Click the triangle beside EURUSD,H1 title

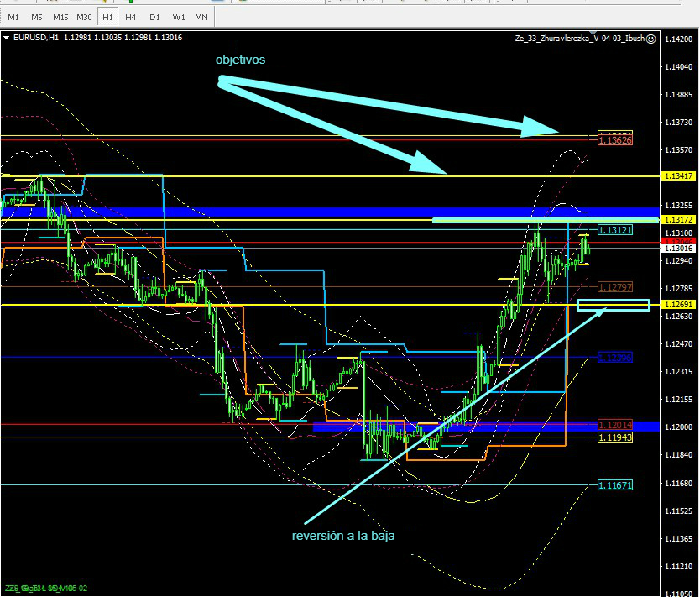click(7, 38)
